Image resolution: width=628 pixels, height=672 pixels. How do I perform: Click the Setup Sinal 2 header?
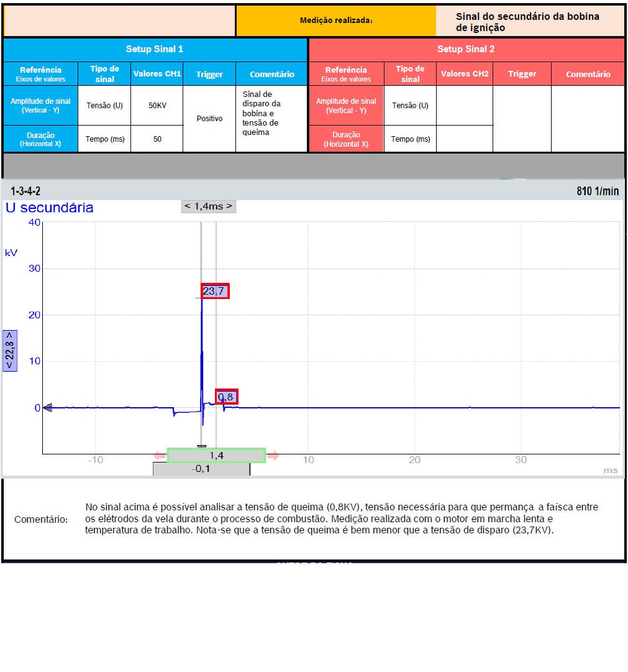click(x=466, y=49)
